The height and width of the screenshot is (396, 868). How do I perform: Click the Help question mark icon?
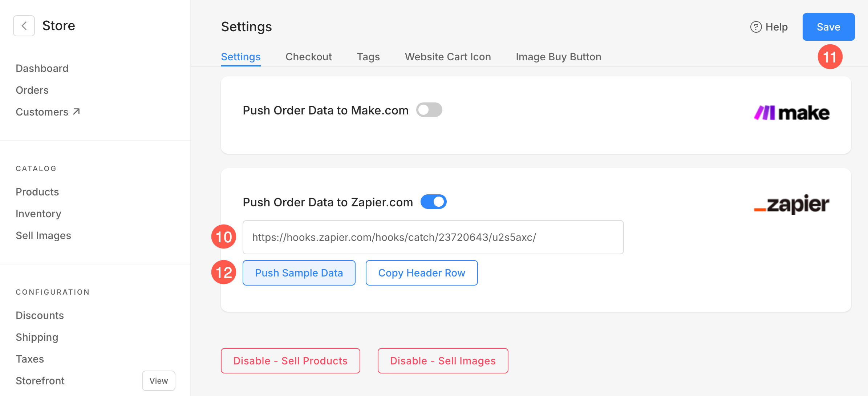(x=756, y=27)
